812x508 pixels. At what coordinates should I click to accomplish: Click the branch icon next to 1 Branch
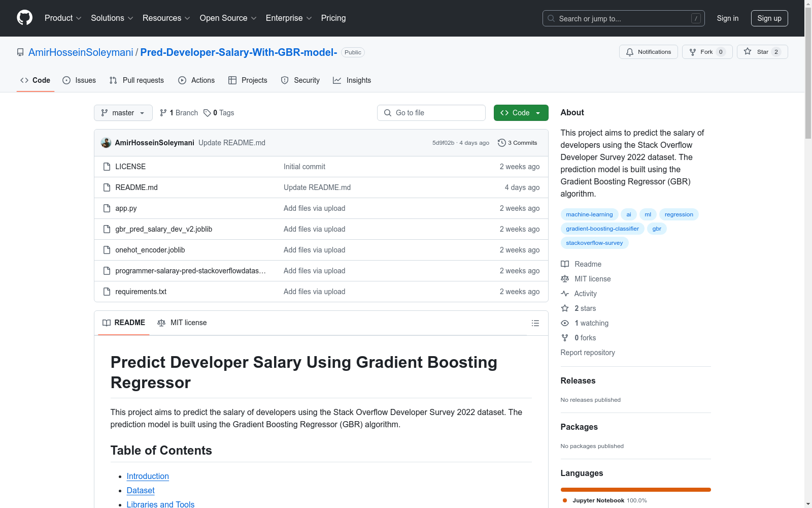pyautogui.click(x=163, y=113)
